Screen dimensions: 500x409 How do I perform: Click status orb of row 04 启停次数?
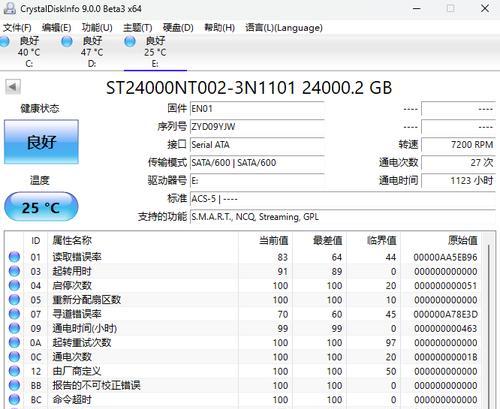point(14,286)
